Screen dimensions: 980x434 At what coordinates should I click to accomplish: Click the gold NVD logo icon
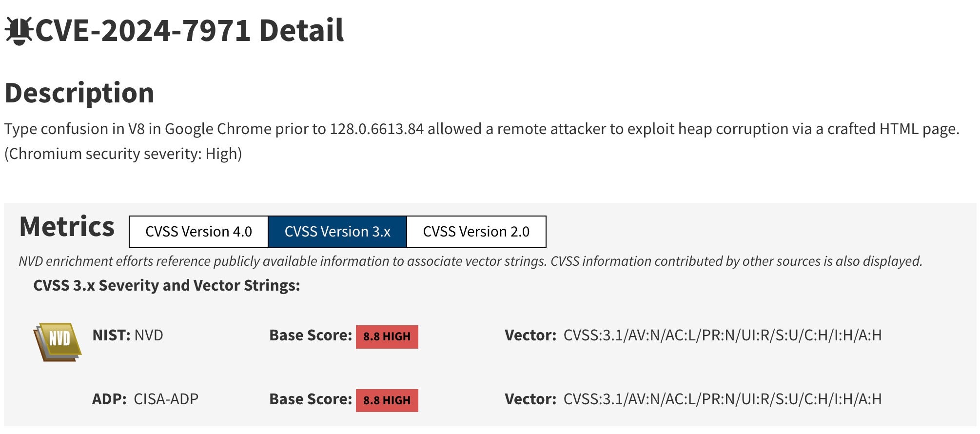tap(58, 340)
